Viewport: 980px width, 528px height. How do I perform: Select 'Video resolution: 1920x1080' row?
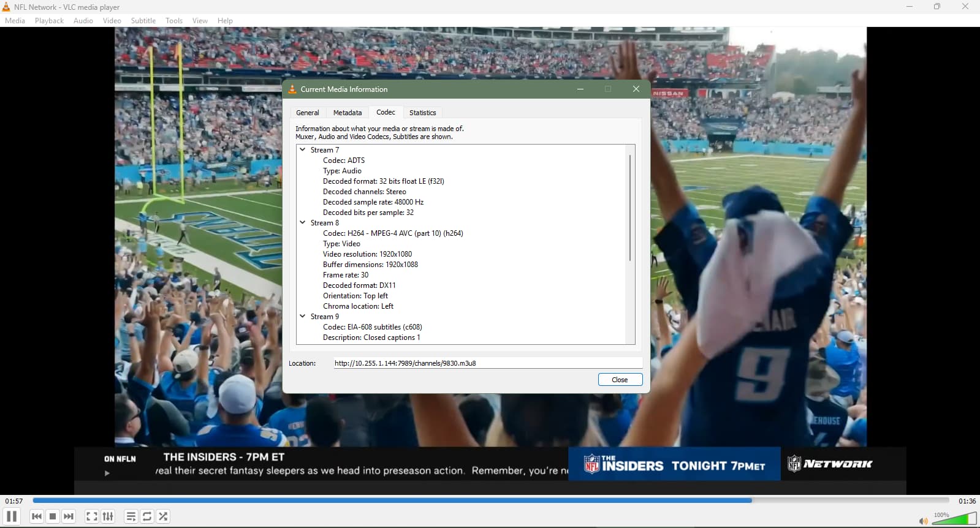coord(368,254)
